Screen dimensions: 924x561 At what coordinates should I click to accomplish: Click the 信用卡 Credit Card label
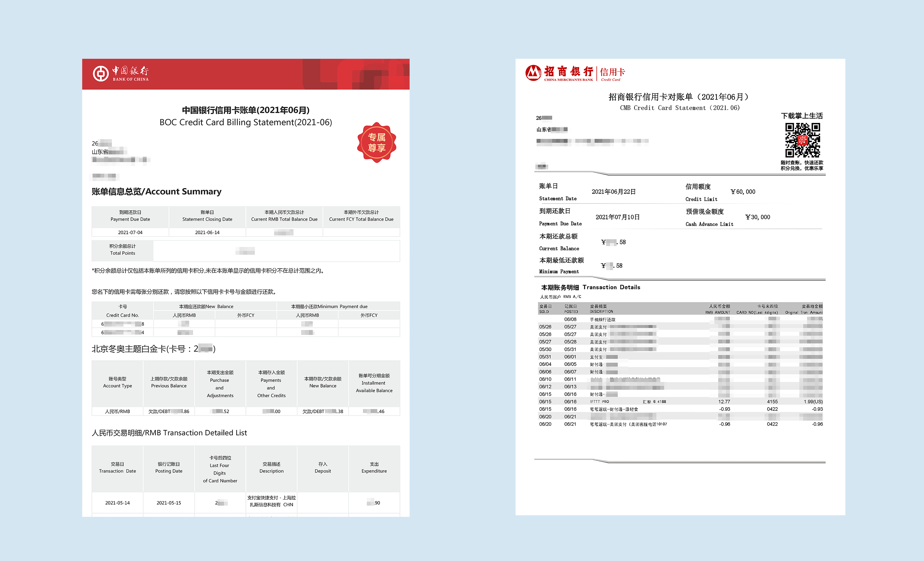click(612, 73)
